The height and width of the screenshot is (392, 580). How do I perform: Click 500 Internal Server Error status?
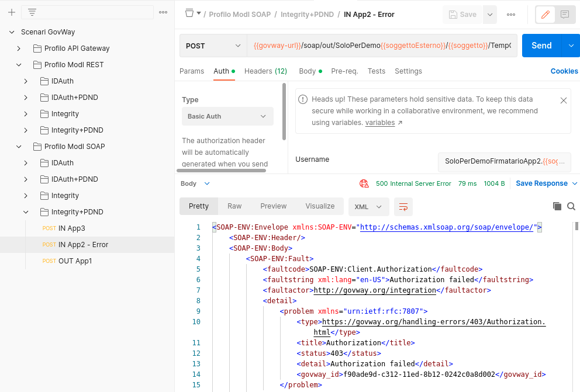(413, 183)
